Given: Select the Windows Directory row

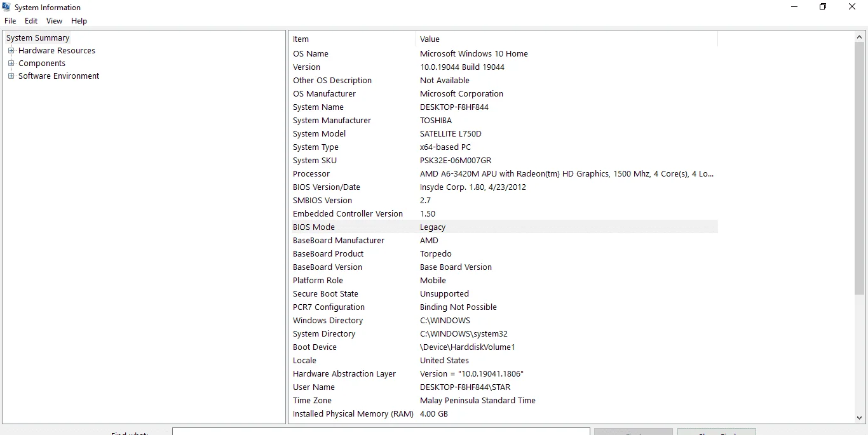Looking at the screenshot, I should 503,321.
